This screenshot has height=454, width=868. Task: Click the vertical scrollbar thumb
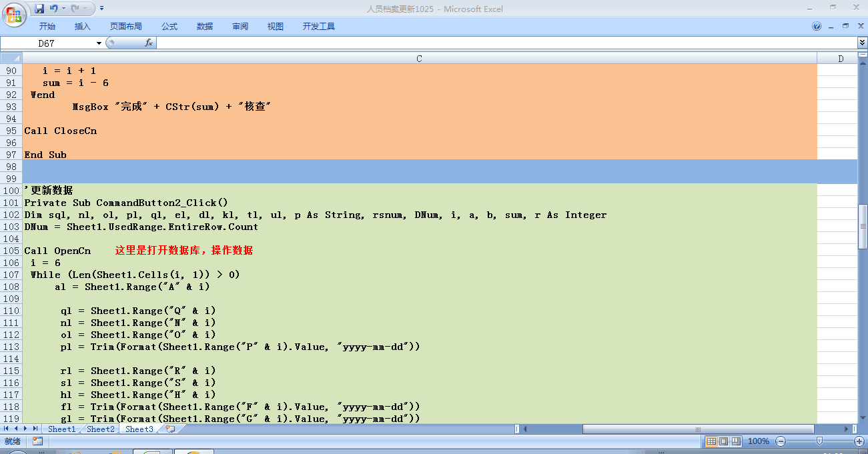pyautogui.click(x=863, y=227)
